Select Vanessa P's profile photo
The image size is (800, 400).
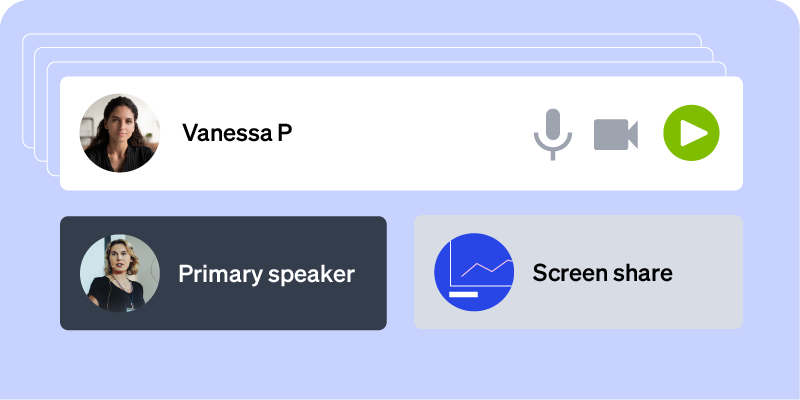pyautogui.click(x=120, y=133)
